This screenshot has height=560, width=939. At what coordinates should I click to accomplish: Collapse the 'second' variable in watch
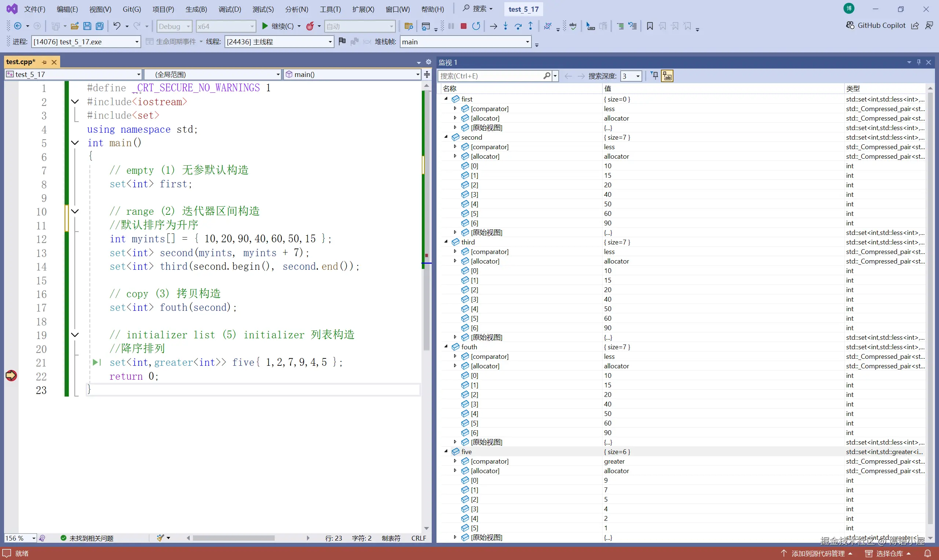point(446,137)
